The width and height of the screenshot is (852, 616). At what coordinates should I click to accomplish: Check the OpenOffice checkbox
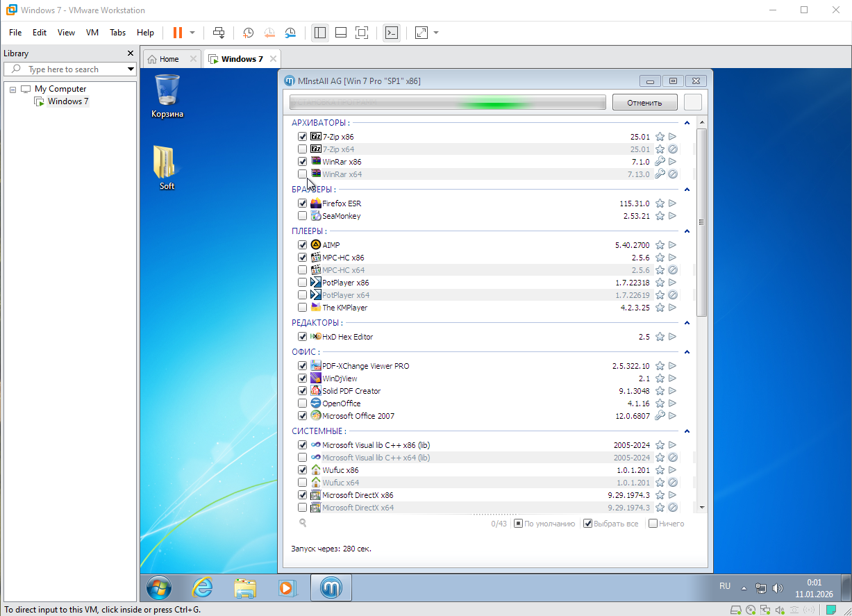pyautogui.click(x=302, y=403)
